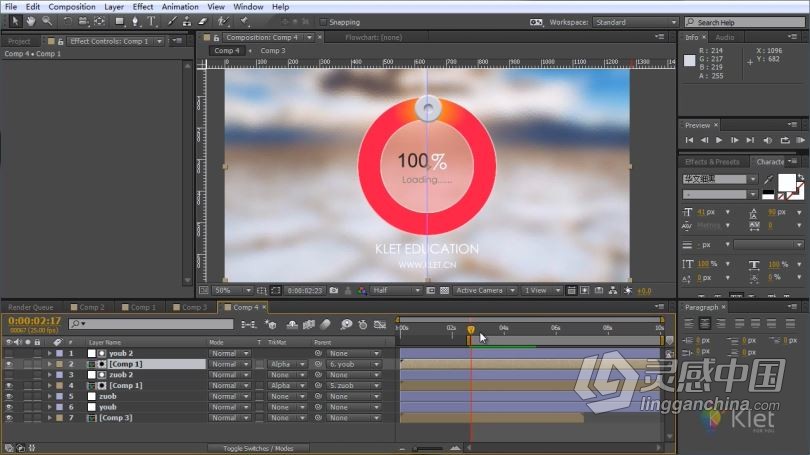Open the Animation menu
The image size is (810, 455).
point(180,7)
